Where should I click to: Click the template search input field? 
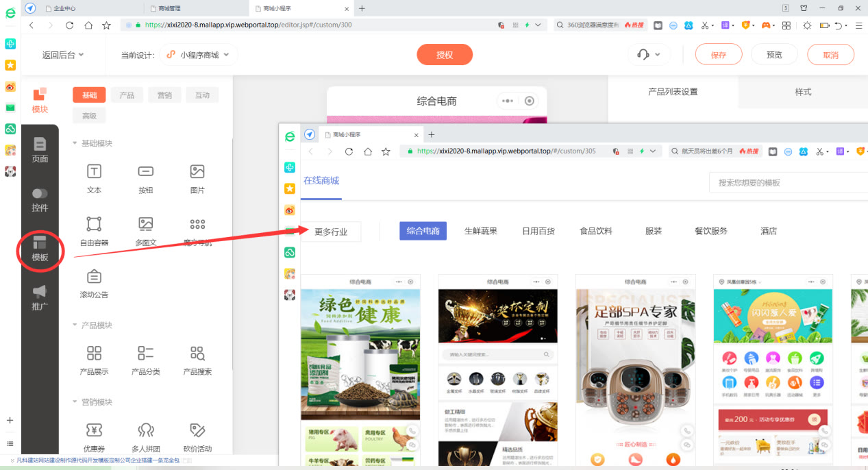click(x=788, y=182)
